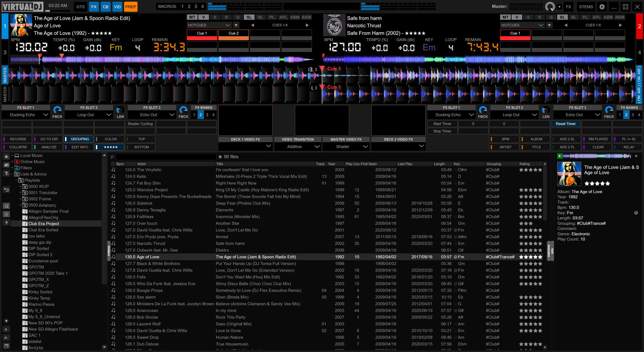Switch to the CB tab
Image resolution: width=644 pixels, height=352 pixels.
106,7
